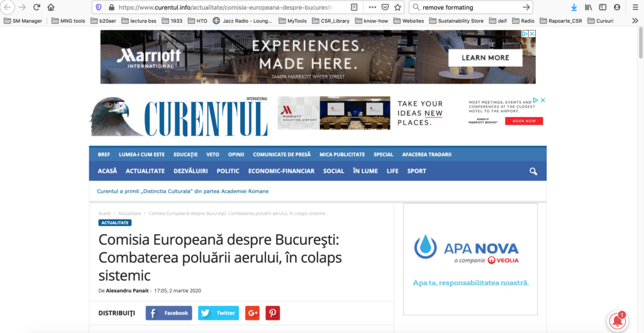Click the browser Forward arrow button

pos(23,7)
